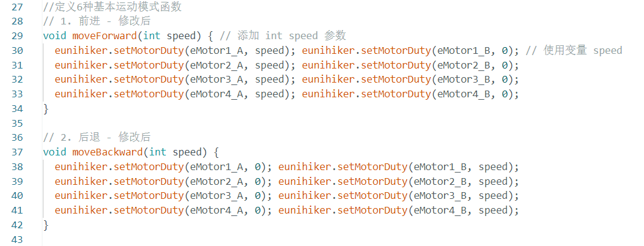Screen dimensions: 644x246
Task: Click the speed argument at end of line 40
Action: pyautogui.click(x=494, y=196)
